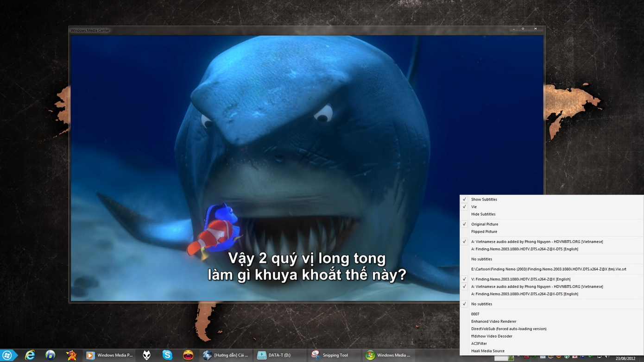Switch to Windows Media Center taskbar button
This screenshot has height=362, width=644.
coord(388,355)
